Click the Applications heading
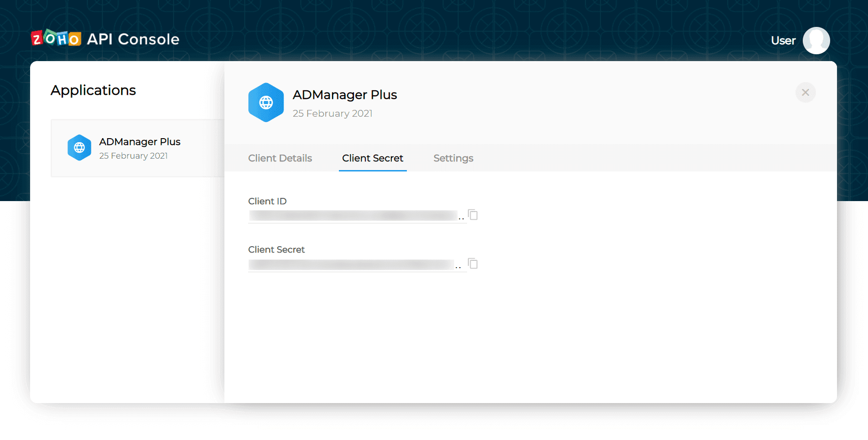The image size is (868, 440). pos(94,90)
